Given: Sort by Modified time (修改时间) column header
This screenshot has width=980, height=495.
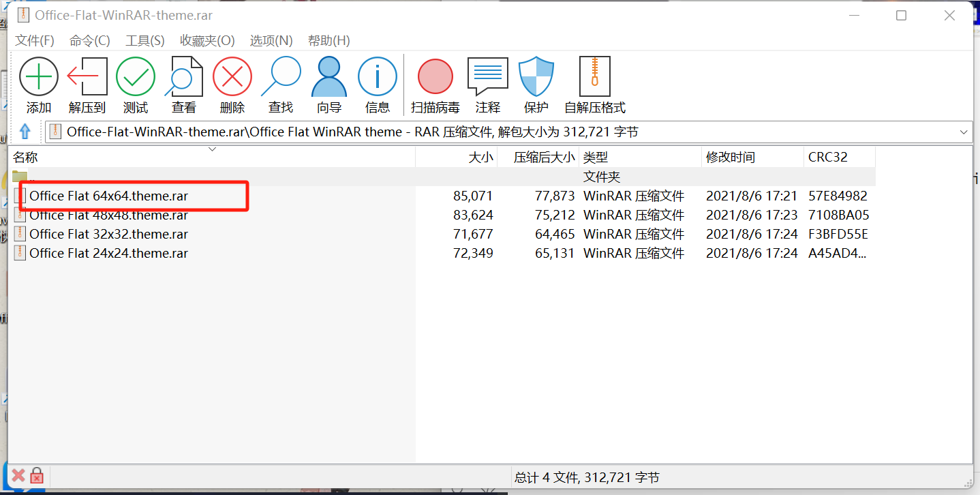Looking at the screenshot, I should point(731,157).
